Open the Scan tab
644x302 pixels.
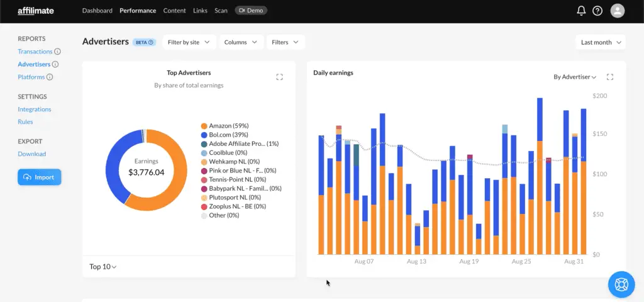pos(221,11)
